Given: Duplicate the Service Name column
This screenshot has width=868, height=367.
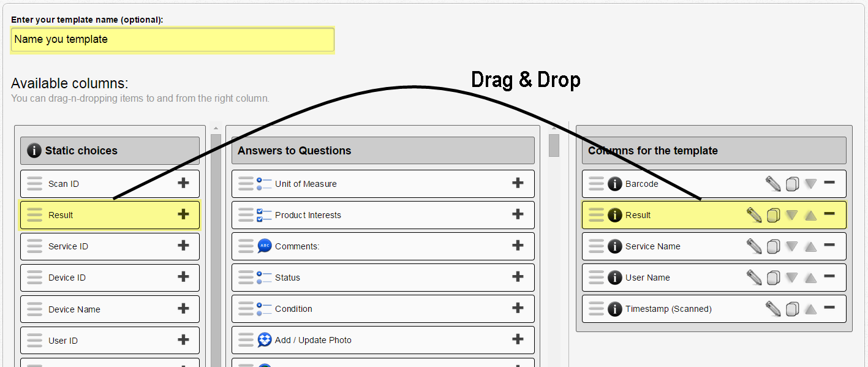Looking at the screenshot, I should [x=773, y=246].
